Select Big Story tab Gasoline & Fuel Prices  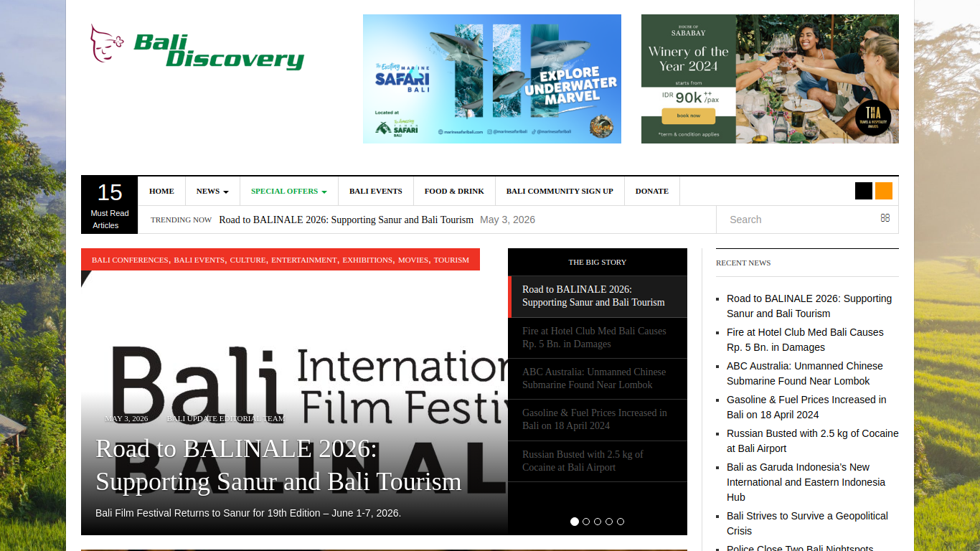(x=598, y=420)
